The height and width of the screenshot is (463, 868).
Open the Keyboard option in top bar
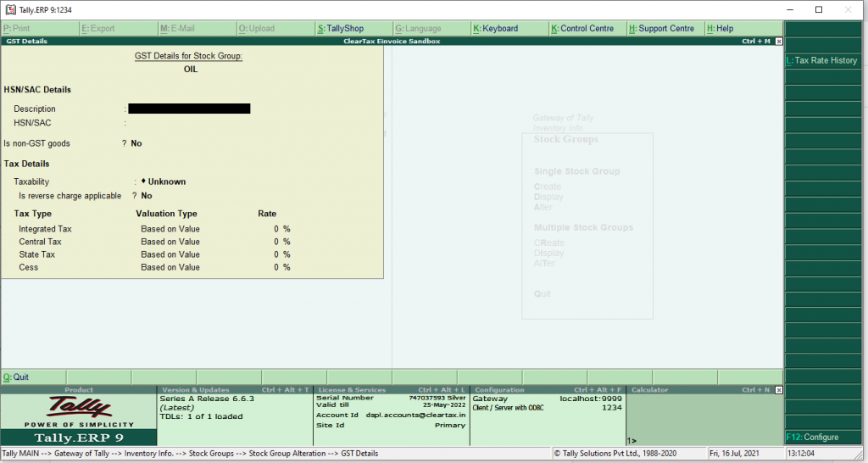click(x=509, y=28)
